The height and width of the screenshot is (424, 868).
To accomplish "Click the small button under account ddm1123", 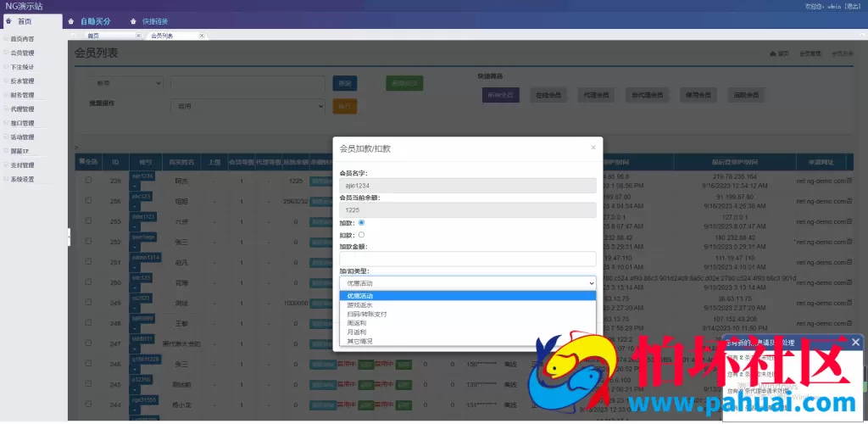I will tap(135, 227).
